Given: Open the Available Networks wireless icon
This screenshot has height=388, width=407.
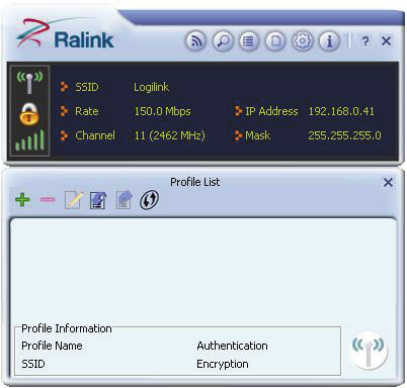Looking at the screenshot, I should (x=196, y=41).
